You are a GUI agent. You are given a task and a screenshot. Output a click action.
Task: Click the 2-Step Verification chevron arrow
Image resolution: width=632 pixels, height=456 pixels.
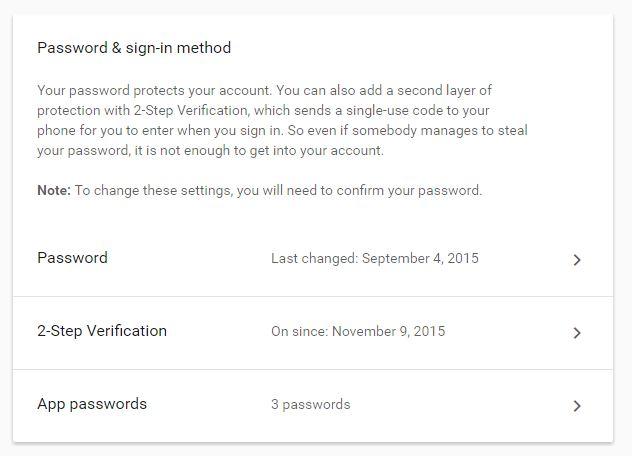click(577, 333)
